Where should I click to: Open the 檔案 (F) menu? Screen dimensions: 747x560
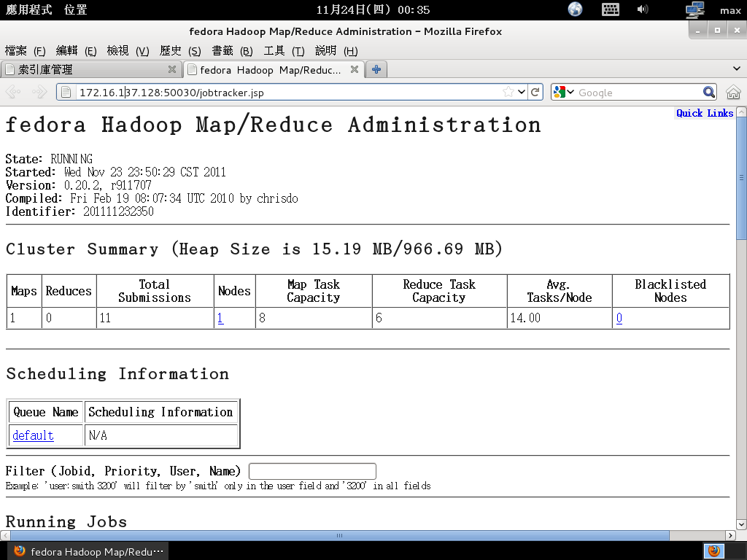pyautogui.click(x=25, y=50)
